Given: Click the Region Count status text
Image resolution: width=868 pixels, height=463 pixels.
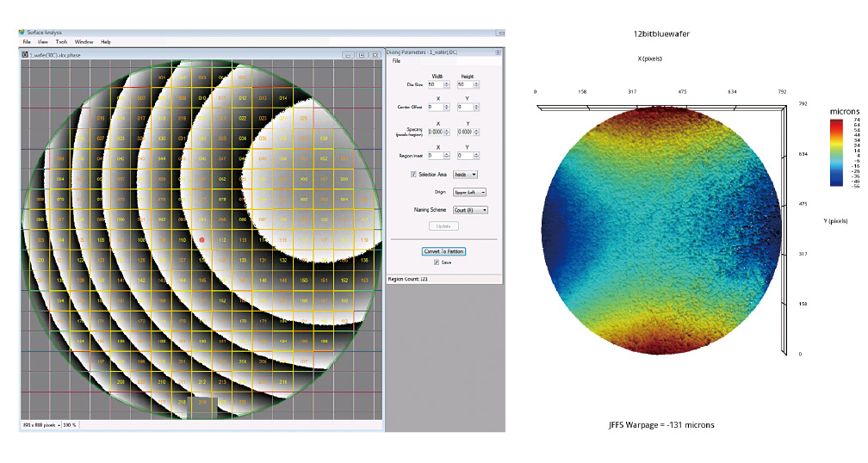Looking at the screenshot, I should click(x=407, y=280).
